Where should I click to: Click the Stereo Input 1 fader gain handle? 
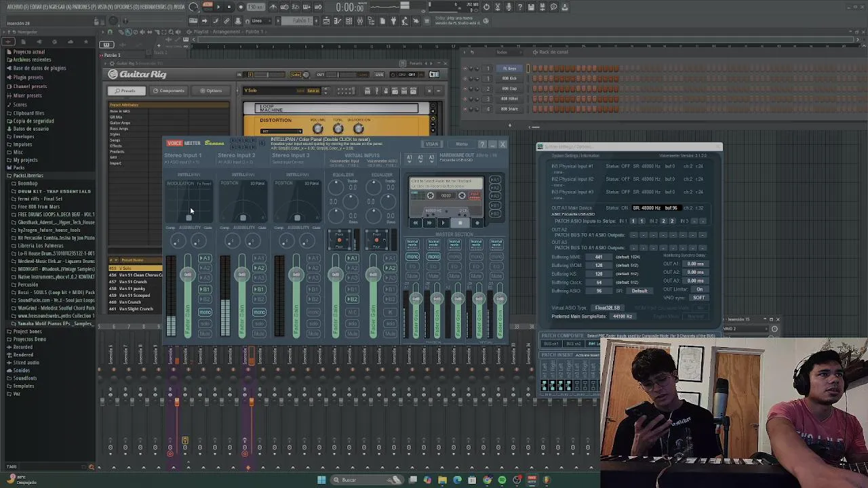tap(188, 274)
